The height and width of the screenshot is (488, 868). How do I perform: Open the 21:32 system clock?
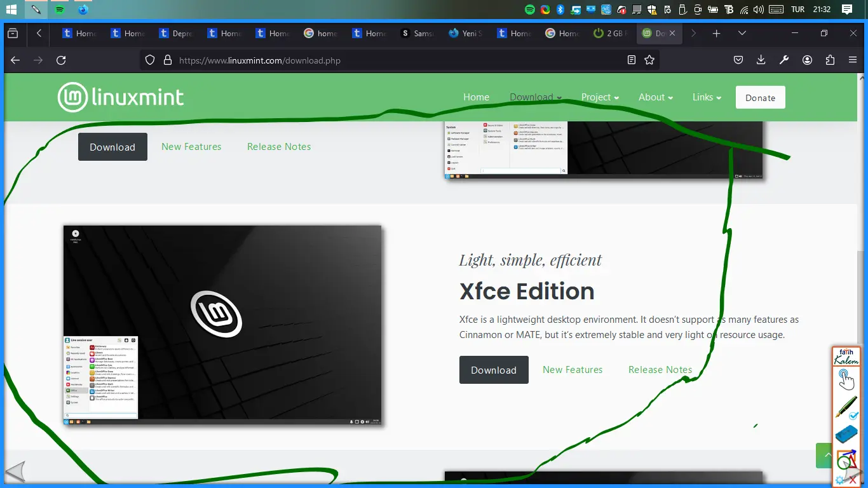coord(822,10)
